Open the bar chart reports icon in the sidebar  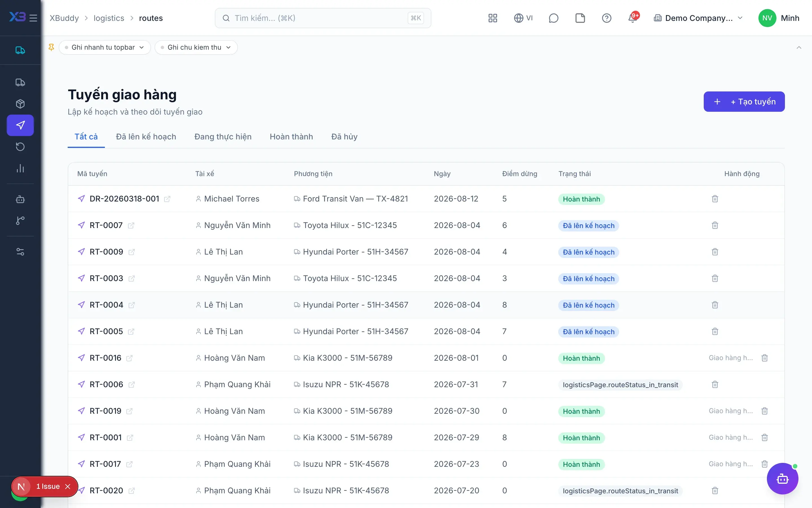point(20,168)
